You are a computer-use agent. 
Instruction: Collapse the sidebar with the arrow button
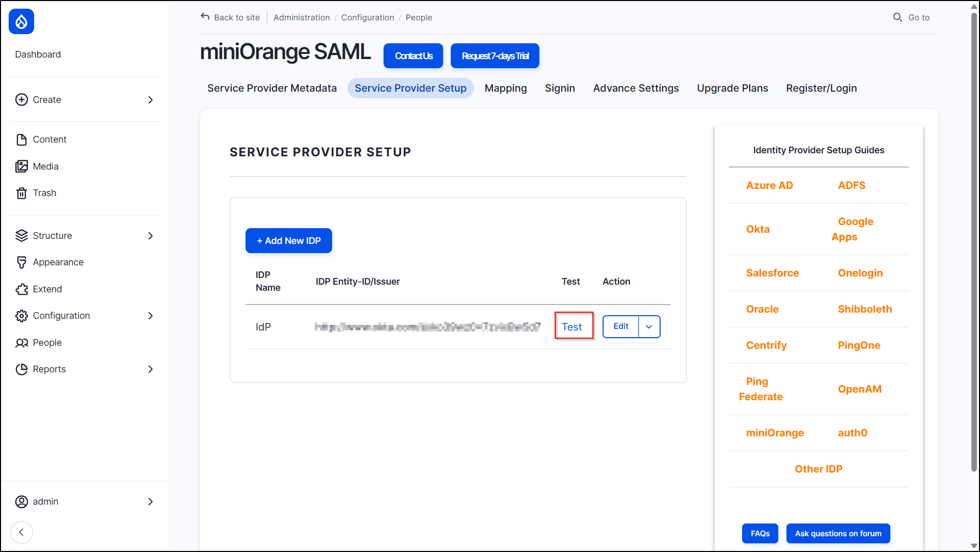click(22, 532)
